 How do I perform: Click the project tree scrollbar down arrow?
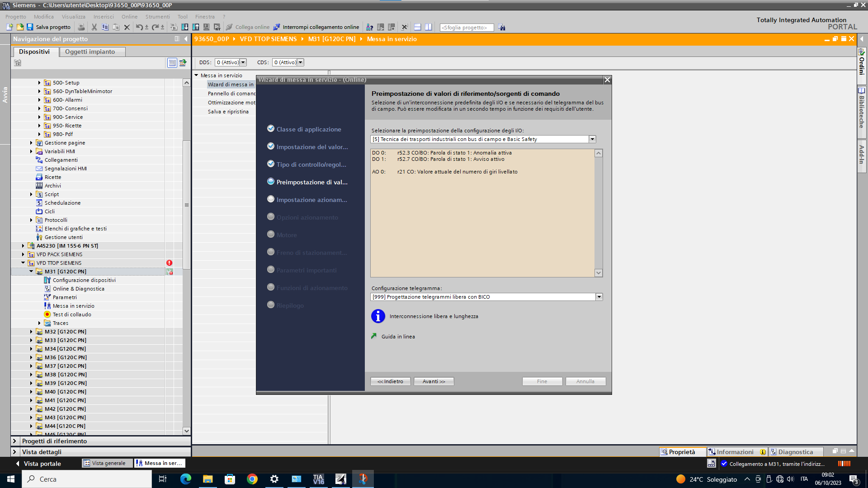point(186,431)
